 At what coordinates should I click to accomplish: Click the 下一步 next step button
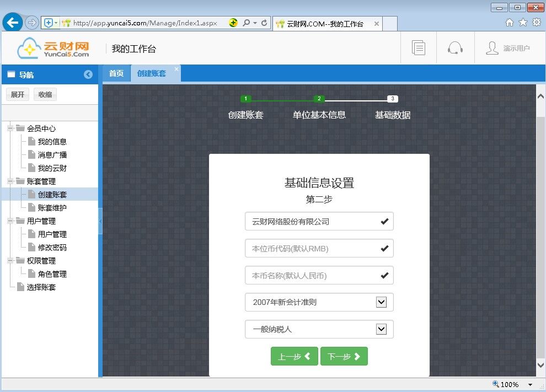point(344,357)
